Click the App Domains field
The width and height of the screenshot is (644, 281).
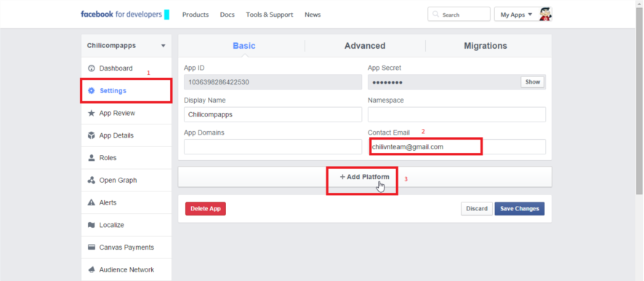(273, 146)
